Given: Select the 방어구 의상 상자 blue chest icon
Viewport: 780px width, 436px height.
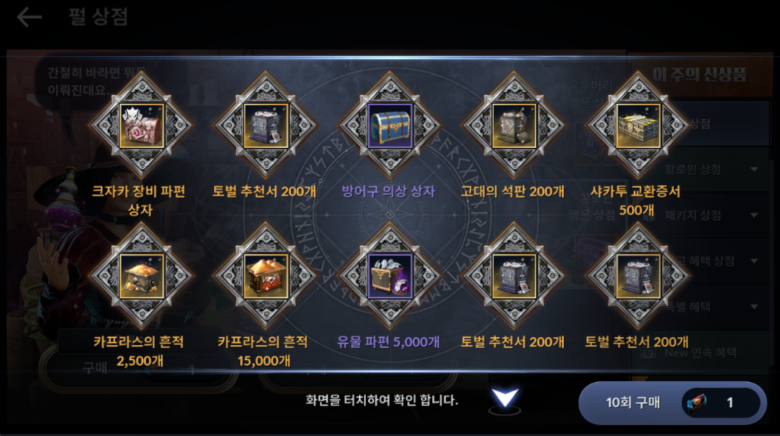Looking at the screenshot, I should (390, 125).
